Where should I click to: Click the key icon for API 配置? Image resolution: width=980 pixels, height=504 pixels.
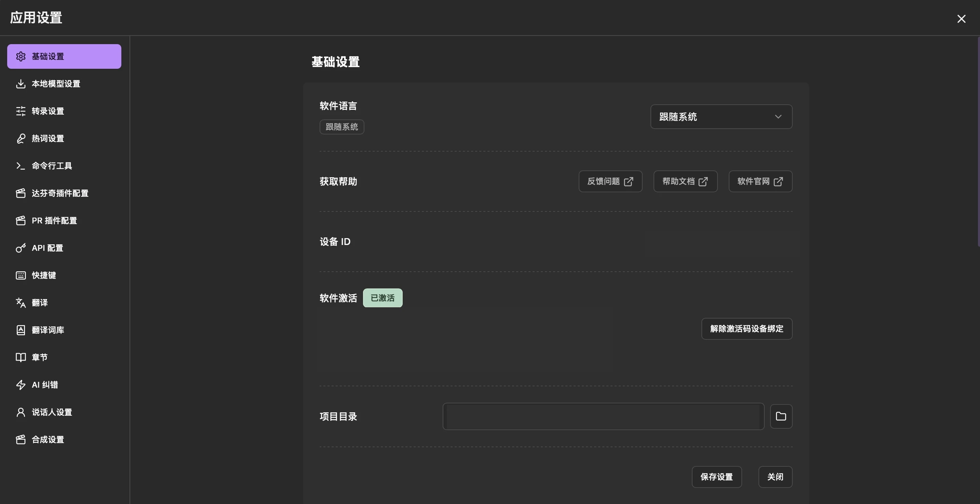pyautogui.click(x=21, y=248)
